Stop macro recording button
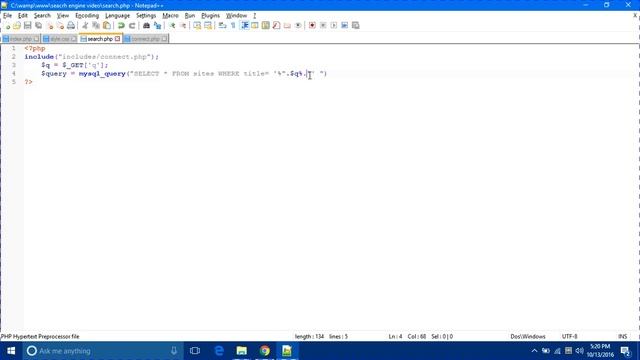The height and width of the screenshot is (360, 640). (323, 26)
